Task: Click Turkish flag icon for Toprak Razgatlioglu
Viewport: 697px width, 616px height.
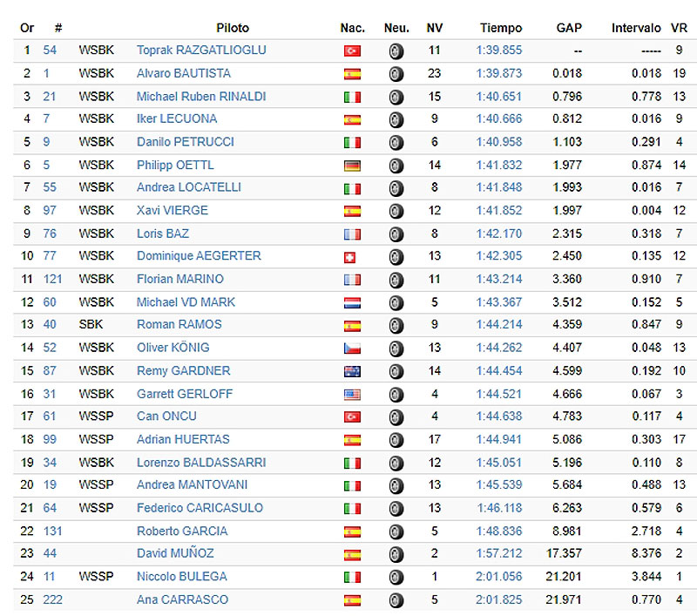Action: tap(352, 51)
